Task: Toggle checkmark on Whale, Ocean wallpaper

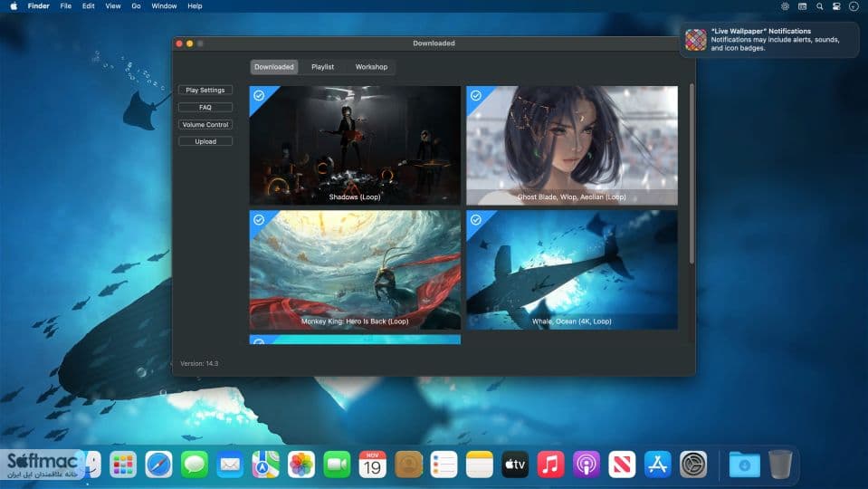Action: [x=475, y=220]
